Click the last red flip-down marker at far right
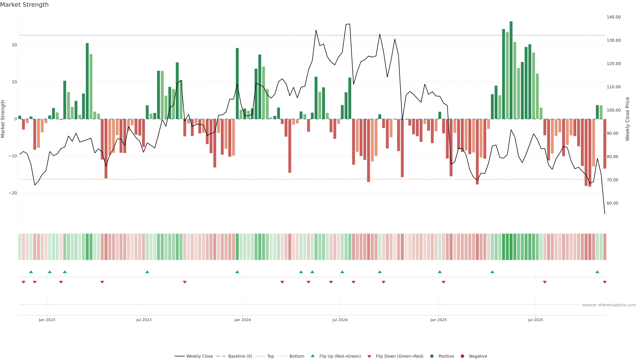 [x=604, y=282]
